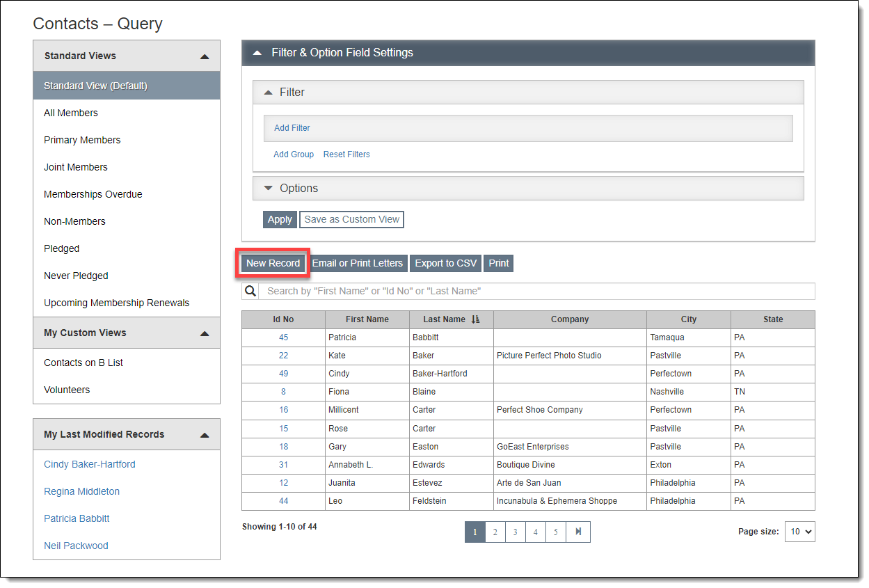Open the Volunteers custom view

(x=67, y=390)
